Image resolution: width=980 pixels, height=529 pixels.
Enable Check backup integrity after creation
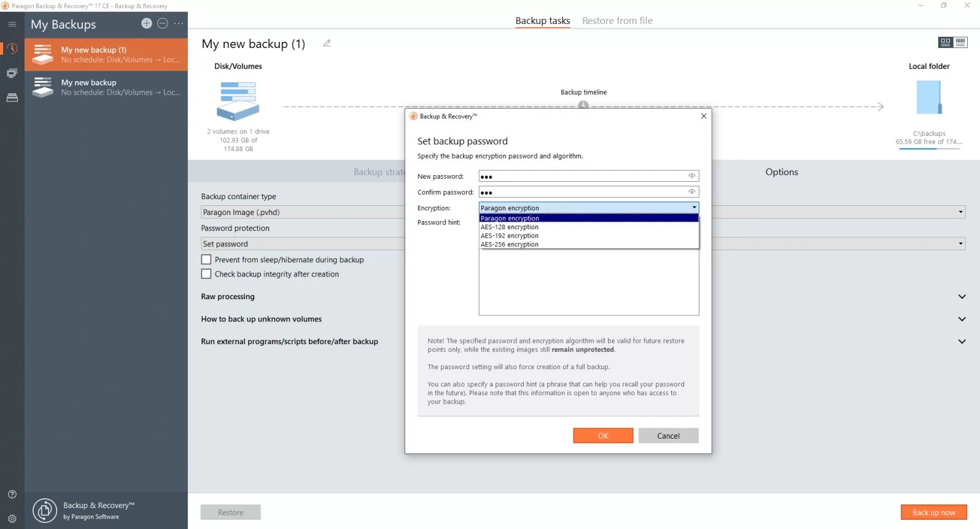tap(206, 274)
